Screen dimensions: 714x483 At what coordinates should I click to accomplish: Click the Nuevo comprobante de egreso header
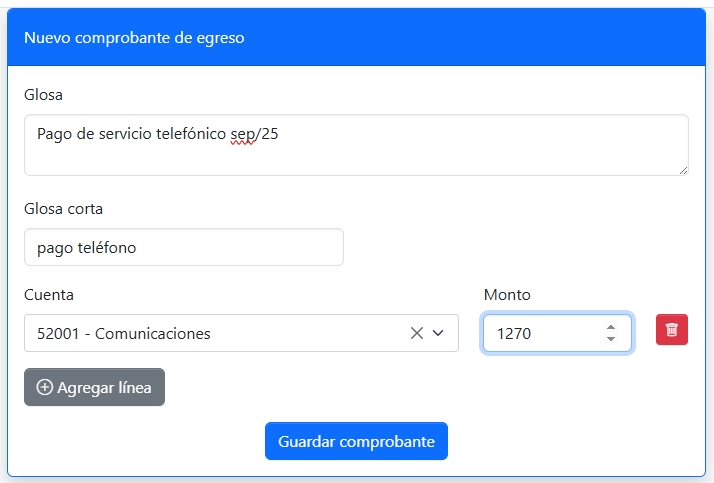click(x=134, y=38)
